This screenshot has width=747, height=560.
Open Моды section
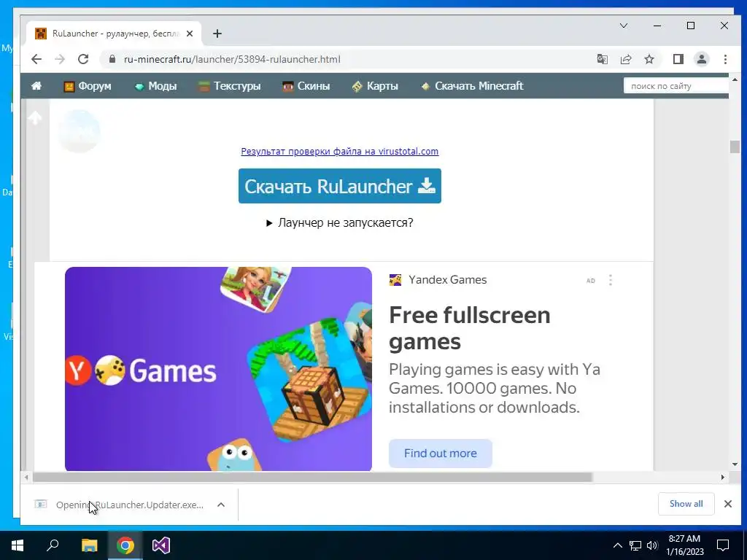(156, 86)
